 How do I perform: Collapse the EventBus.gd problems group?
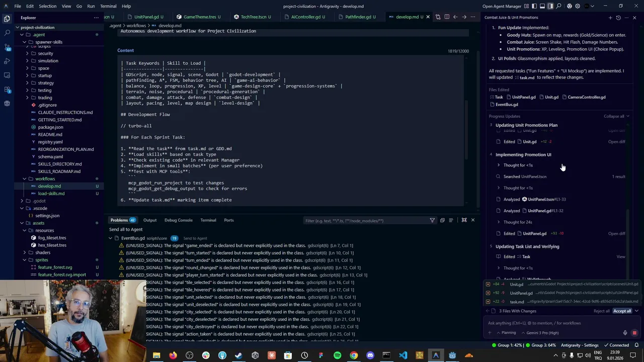pyautogui.click(x=110, y=238)
